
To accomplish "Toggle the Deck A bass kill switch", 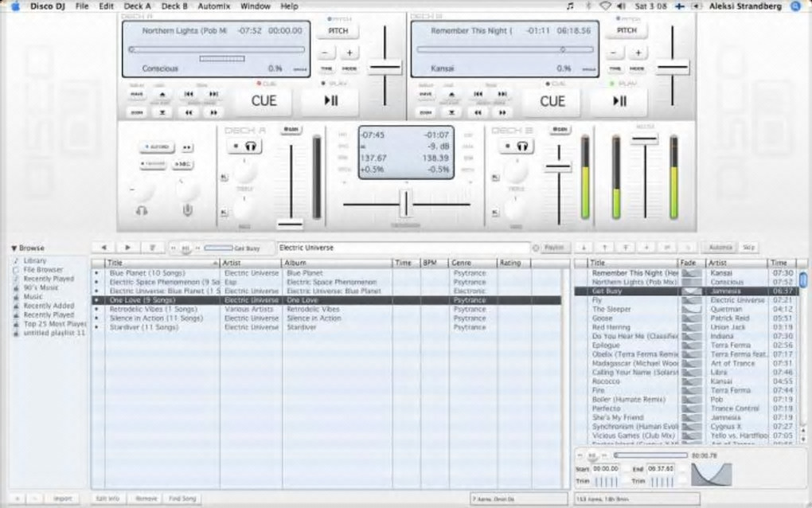I will [224, 213].
